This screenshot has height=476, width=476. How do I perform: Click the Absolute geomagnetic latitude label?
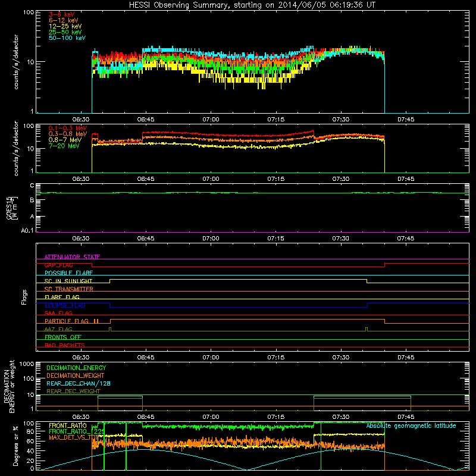coord(411,425)
